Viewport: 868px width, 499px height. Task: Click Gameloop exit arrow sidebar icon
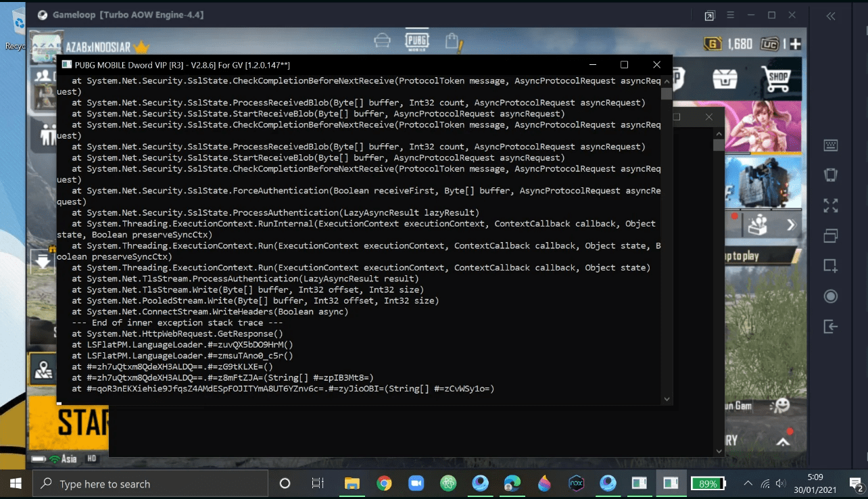pos(831,327)
